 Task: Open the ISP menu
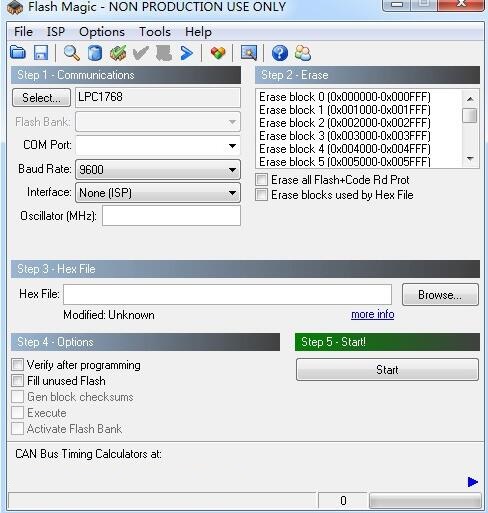point(56,32)
